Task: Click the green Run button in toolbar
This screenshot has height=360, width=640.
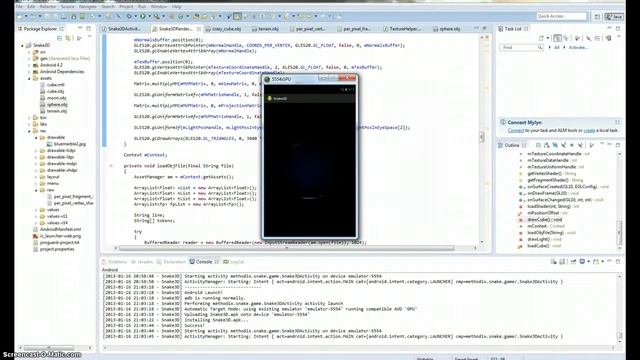Action: pos(142,16)
